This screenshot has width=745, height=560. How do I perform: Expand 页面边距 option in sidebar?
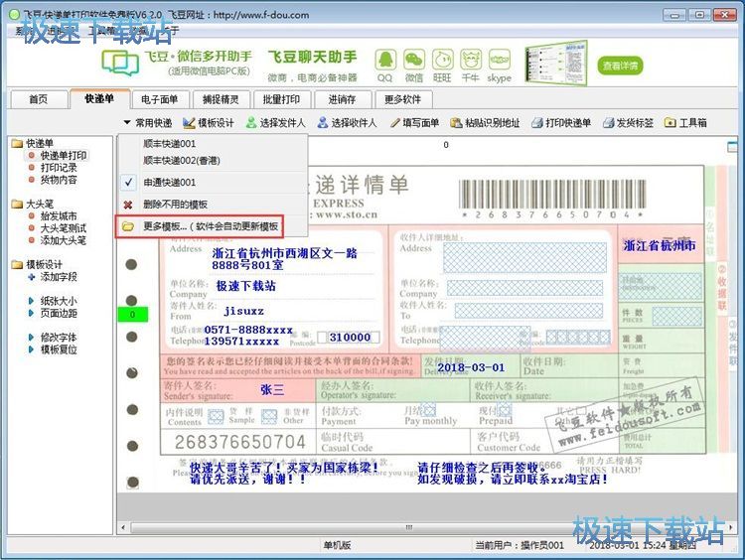32,313
